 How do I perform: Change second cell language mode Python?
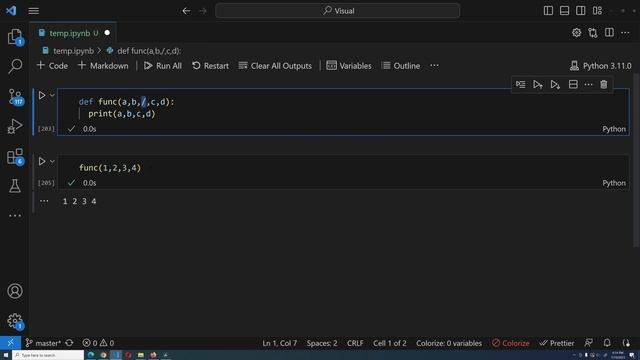614,183
